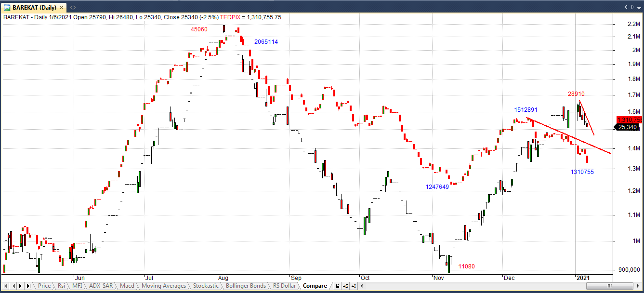
Task: Click the BAREKAT chart icon in tab
Action: click(x=7, y=8)
